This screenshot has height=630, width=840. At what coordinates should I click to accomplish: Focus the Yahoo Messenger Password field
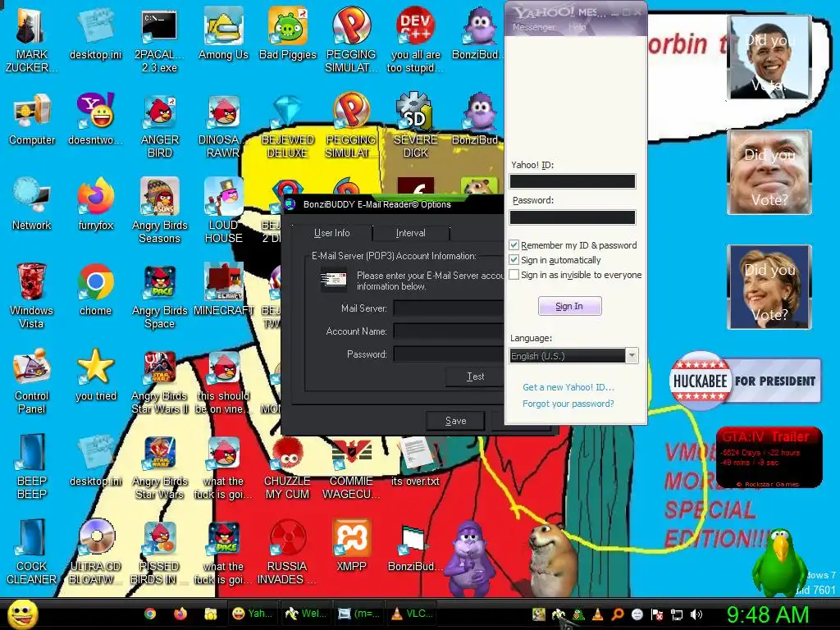click(572, 217)
